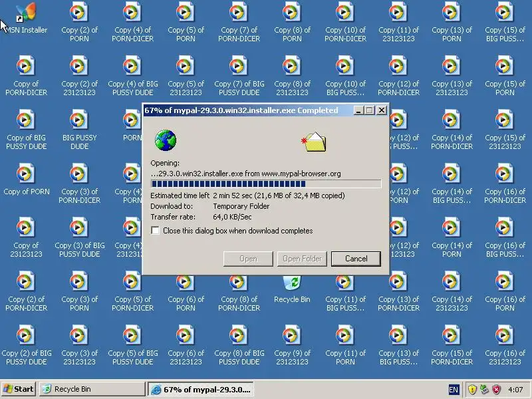Select the Copy (15) of 23123123 file
The height and width of the screenshot is (399, 532).
pos(505,130)
